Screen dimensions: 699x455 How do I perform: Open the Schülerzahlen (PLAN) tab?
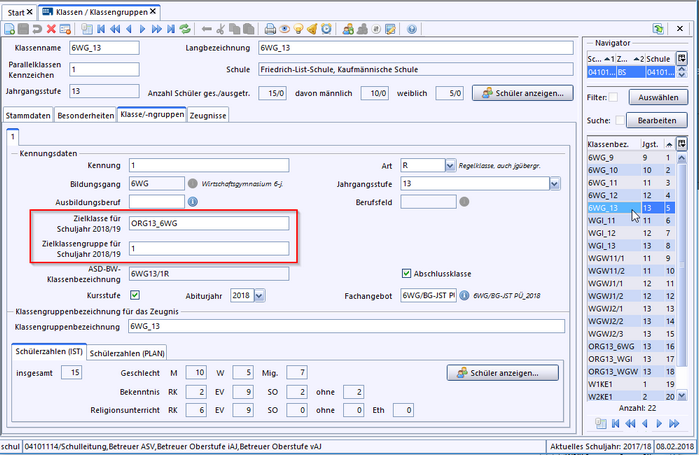125,353
